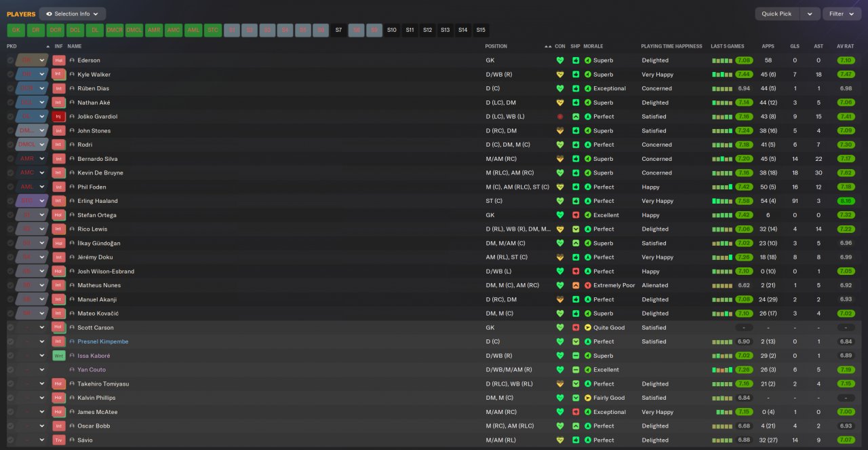Click Rúben Dias's Exceptional morale icon

(x=588, y=88)
